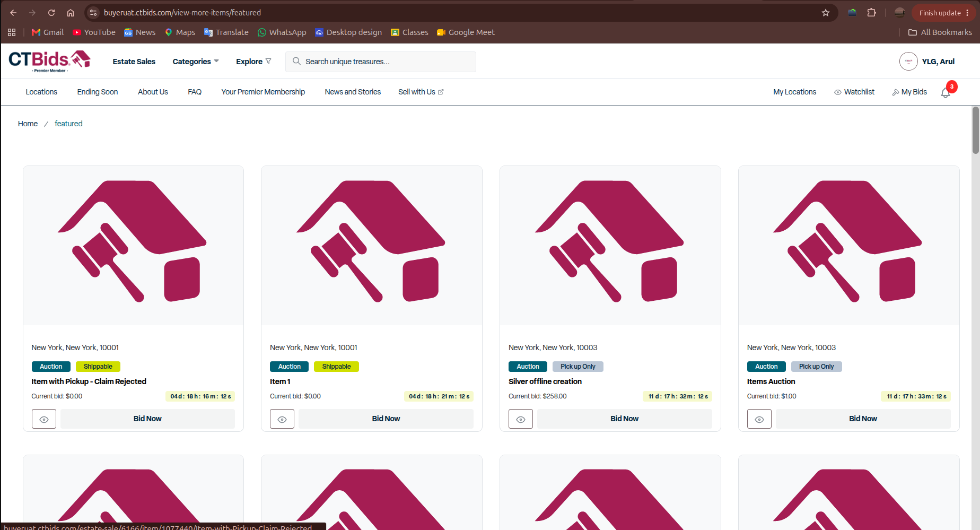
Task: Bid Now on Silver offline creation
Action: (625, 419)
